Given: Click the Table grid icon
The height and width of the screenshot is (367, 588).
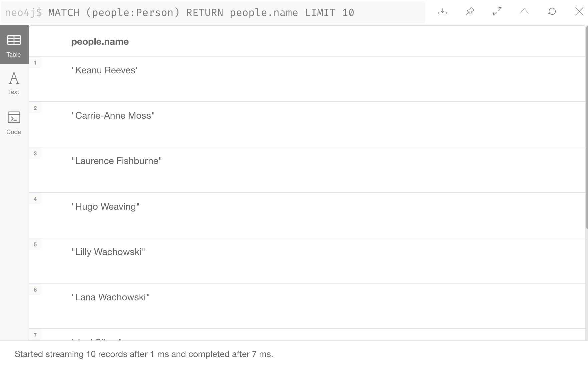Looking at the screenshot, I should (x=14, y=40).
